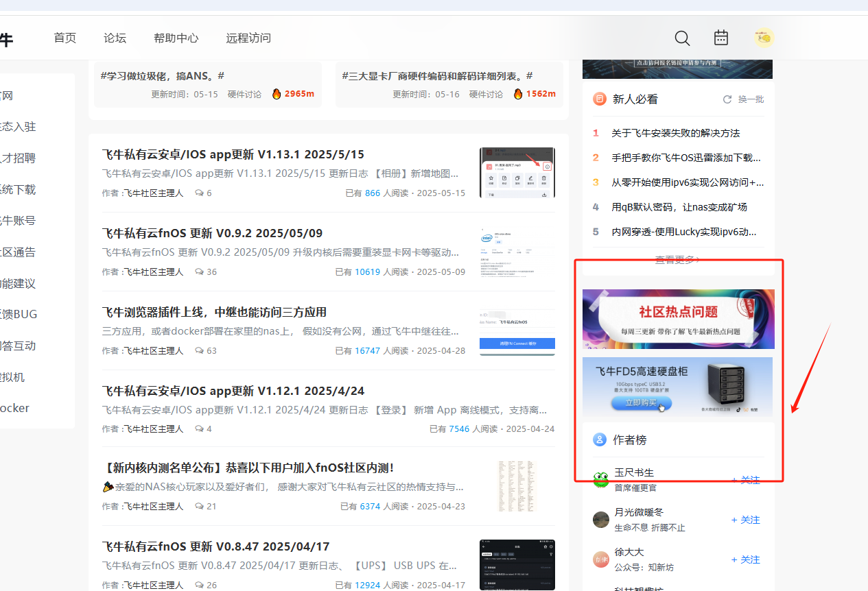
Task: Click the 新人必看 orange section icon
Action: (599, 99)
